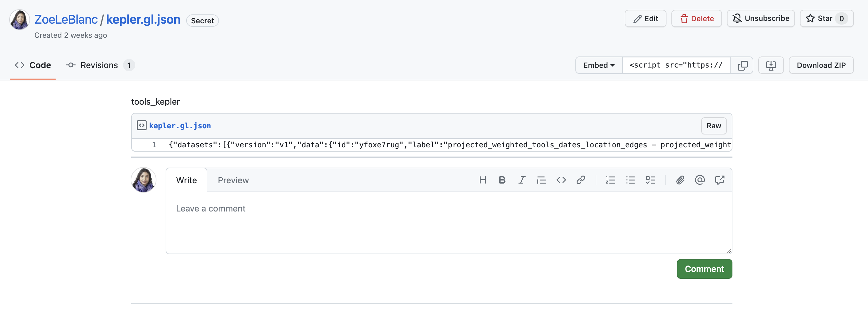
Task: Toggle bold text formatting
Action: pos(502,180)
